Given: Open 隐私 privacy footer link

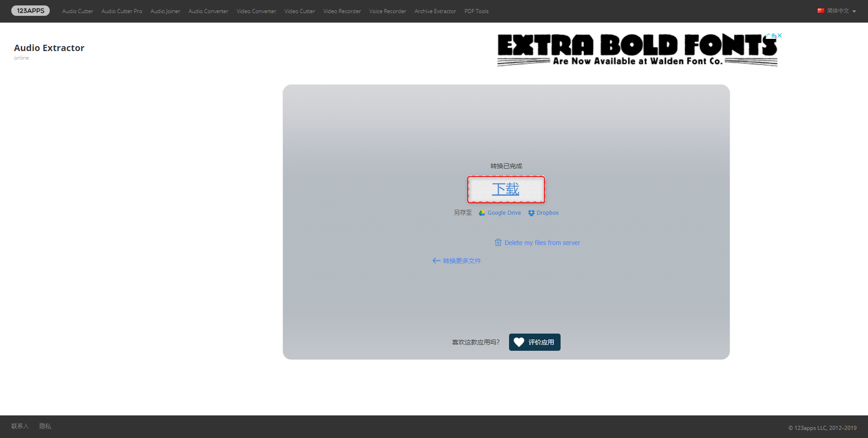Looking at the screenshot, I should pos(45,426).
